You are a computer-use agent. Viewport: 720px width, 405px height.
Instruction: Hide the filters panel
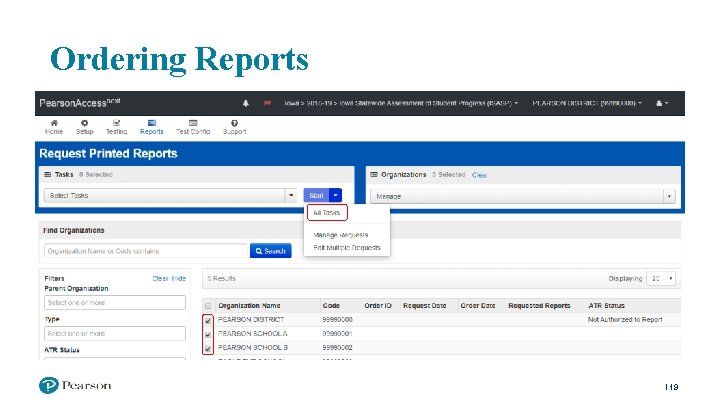179,279
